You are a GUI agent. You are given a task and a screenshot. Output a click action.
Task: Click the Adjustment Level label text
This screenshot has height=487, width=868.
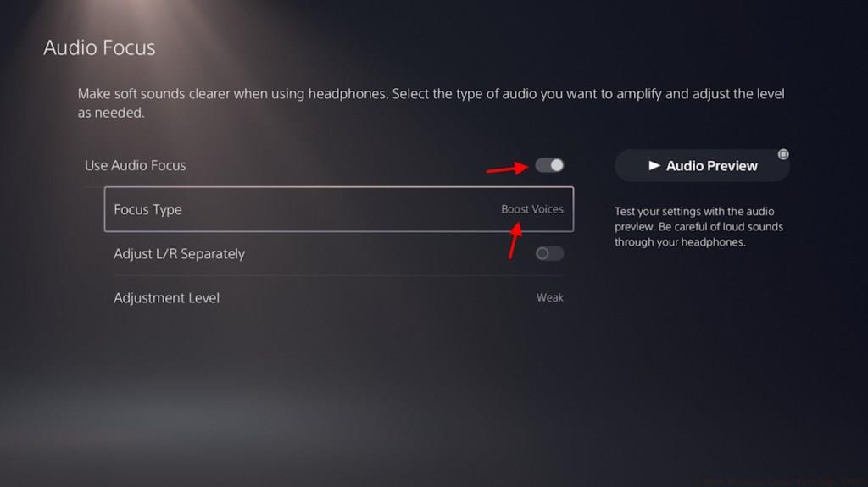point(166,298)
